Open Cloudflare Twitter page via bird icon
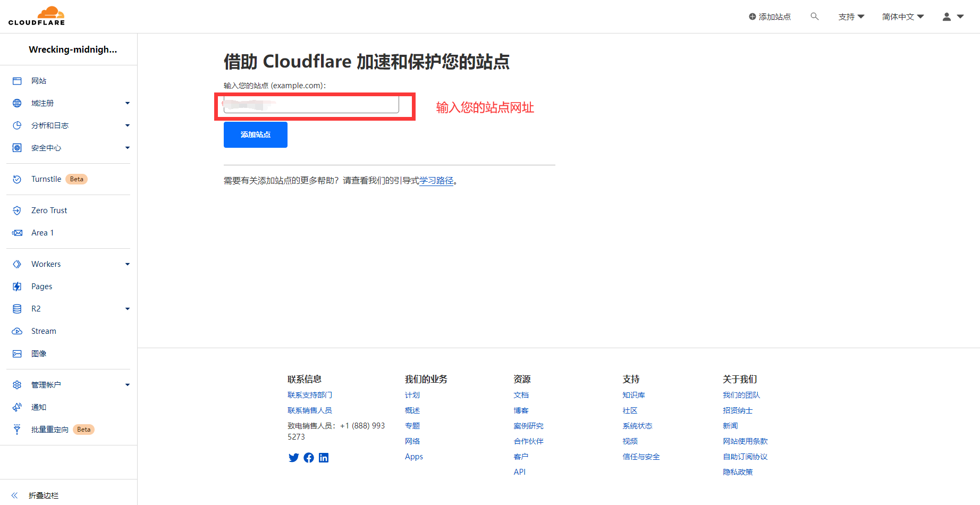Viewport: 980px width, 505px height. 293,458
